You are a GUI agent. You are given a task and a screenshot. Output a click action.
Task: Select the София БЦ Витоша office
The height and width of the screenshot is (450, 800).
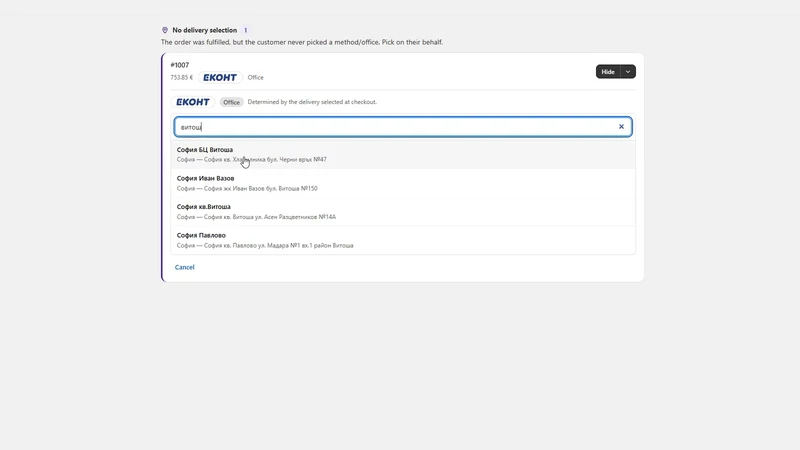tap(403, 155)
